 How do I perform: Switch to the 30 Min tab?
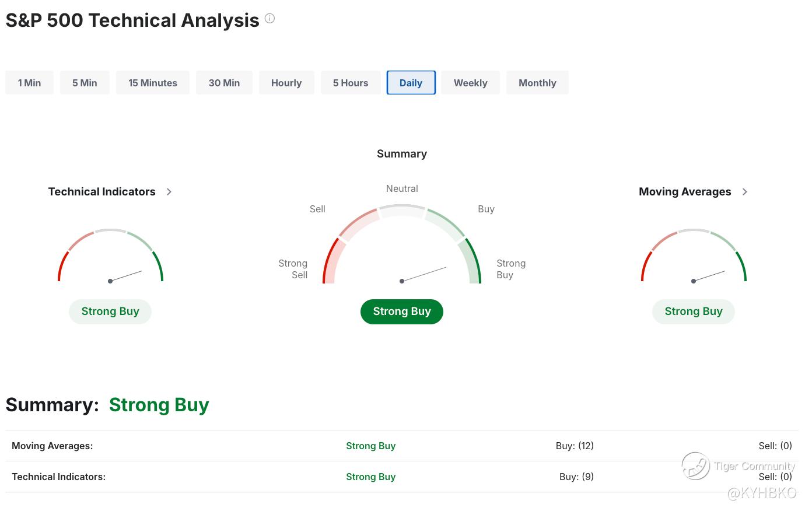point(224,83)
